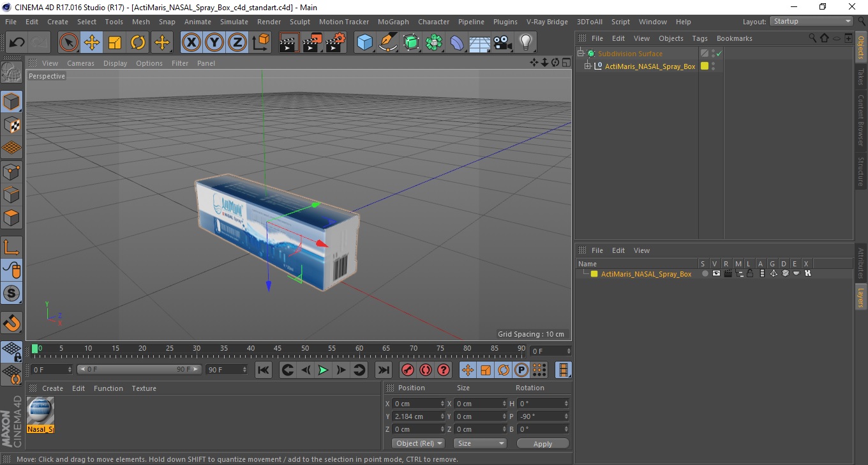Screen dimensions: 868x465
Task: Toggle X axis lock
Action: tap(191, 43)
